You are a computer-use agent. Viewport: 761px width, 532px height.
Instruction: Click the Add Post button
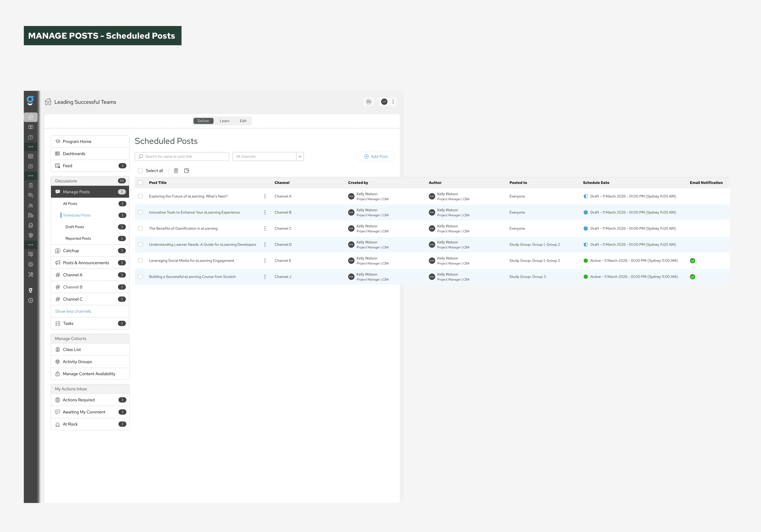tap(376, 157)
